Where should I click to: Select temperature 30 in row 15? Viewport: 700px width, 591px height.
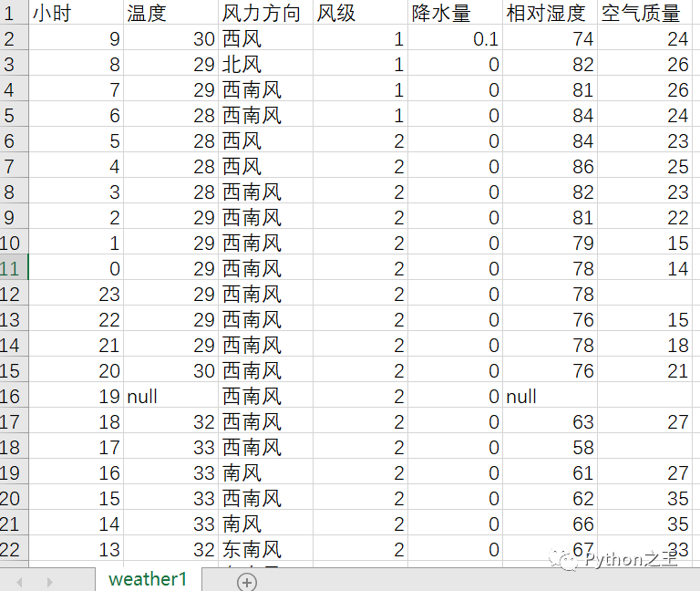click(171, 371)
